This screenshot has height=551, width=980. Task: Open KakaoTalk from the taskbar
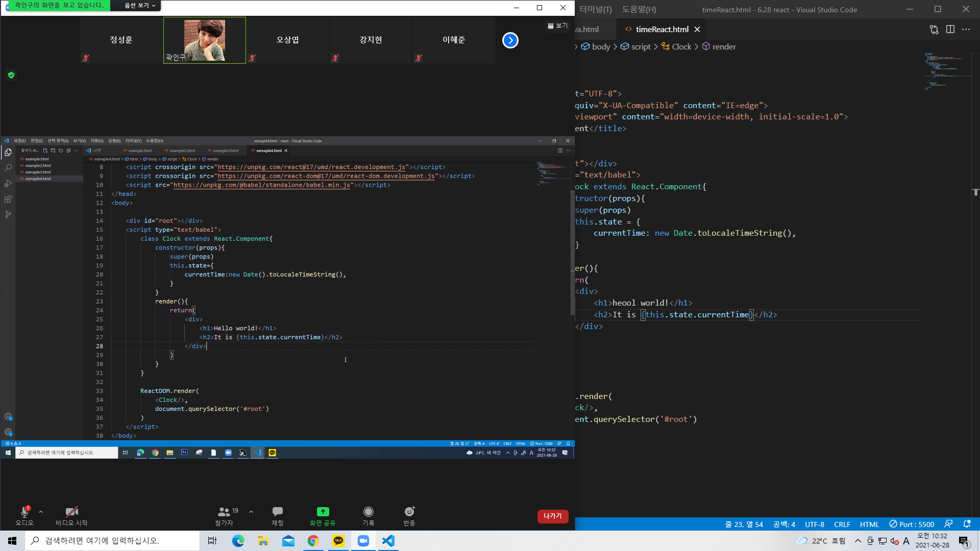(x=338, y=541)
